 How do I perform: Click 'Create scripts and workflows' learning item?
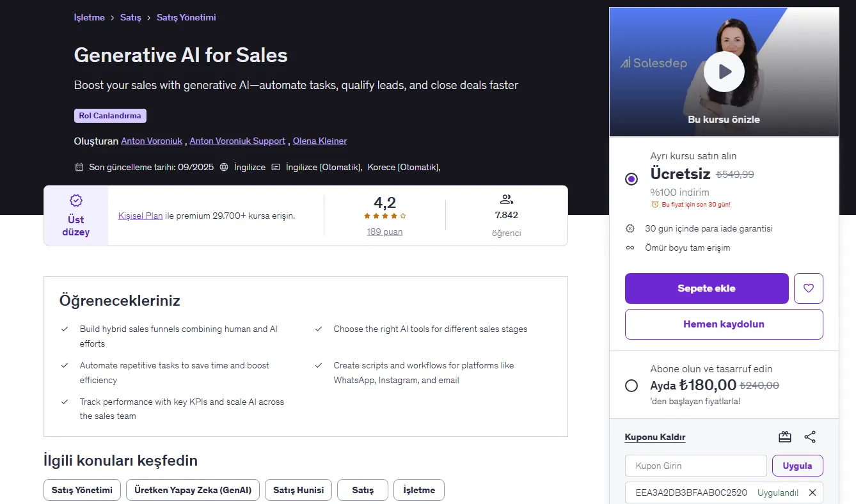pos(424,373)
